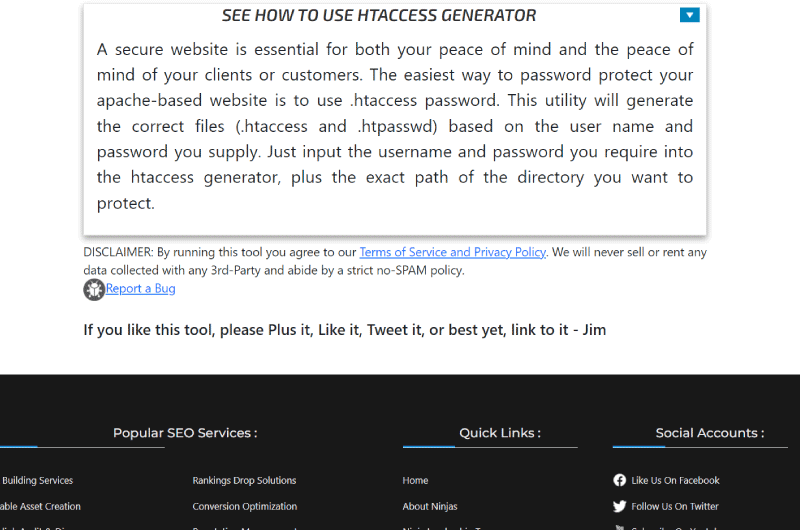Open Terms of Service and Privacy Policy
This screenshot has height=530, width=800.
pyautogui.click(x=452, y=252)
